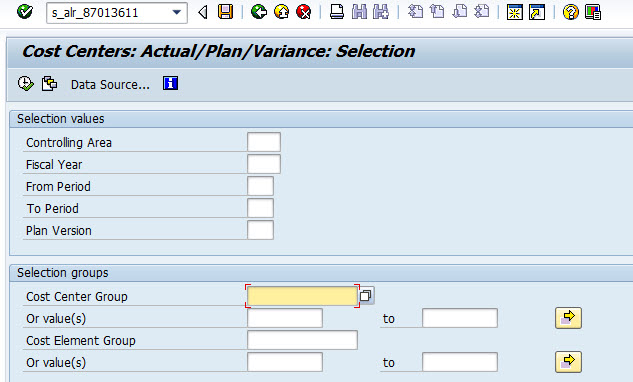Open Help question mark icon
Image resolution: width=633 pixels, height=382 pixels.
tap(570, 12)
